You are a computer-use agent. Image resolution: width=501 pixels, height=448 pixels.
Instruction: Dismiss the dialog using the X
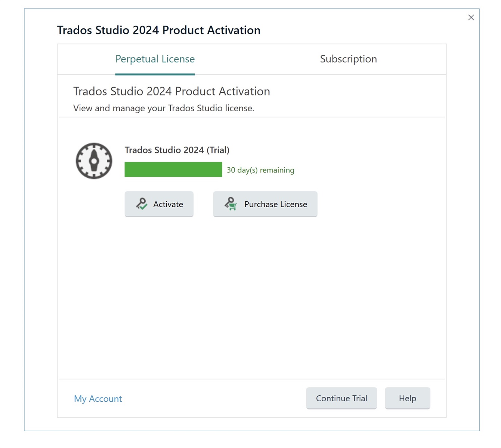tap(471, 17)
